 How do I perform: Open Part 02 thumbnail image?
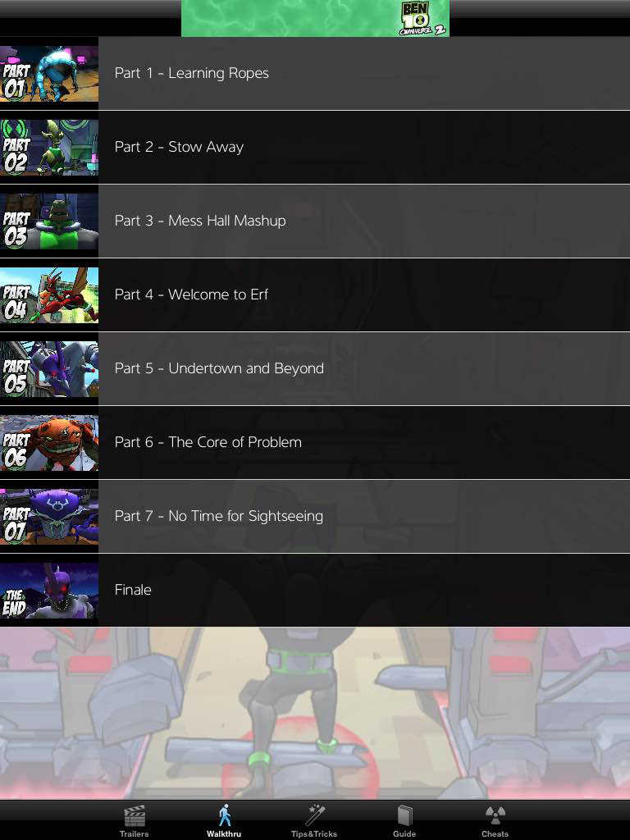pyautogui.click(x=49, y=148)
